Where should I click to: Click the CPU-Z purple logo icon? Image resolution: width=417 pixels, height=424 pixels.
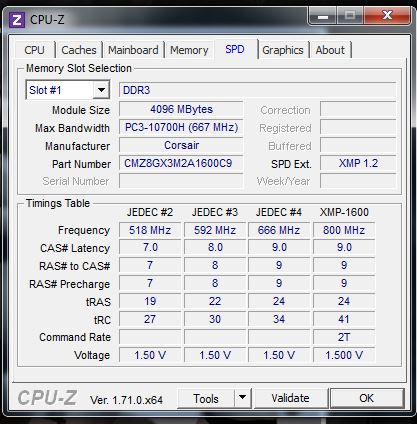[16, 20]
